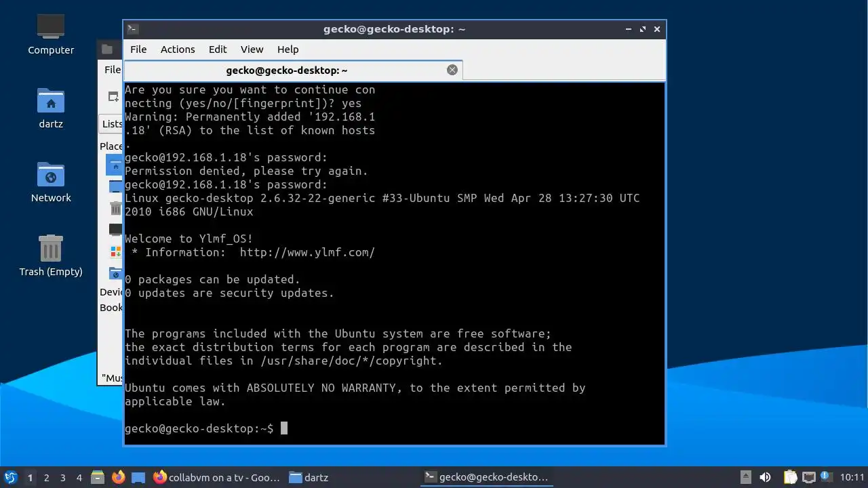This screenshot has height=488, width=868.
Task: Click the update notification tray icon
Action: pyautogui.click(x=826, y=476)
